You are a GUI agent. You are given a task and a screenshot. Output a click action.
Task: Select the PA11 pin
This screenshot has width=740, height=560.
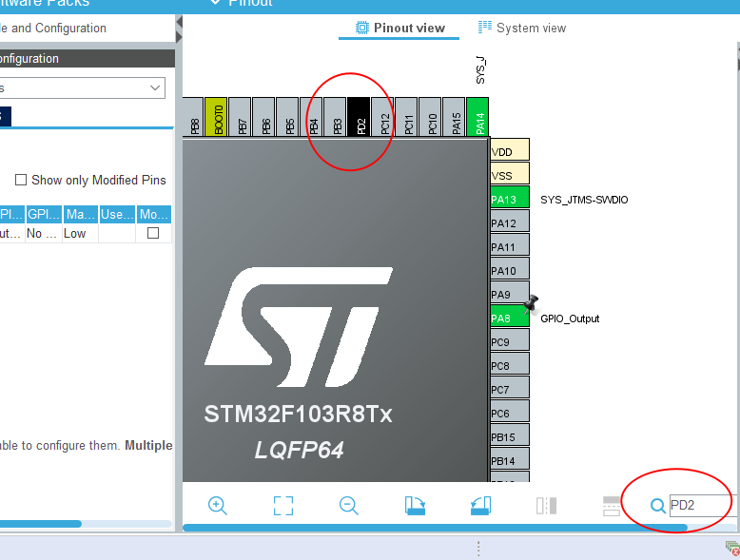coord(510,245)
